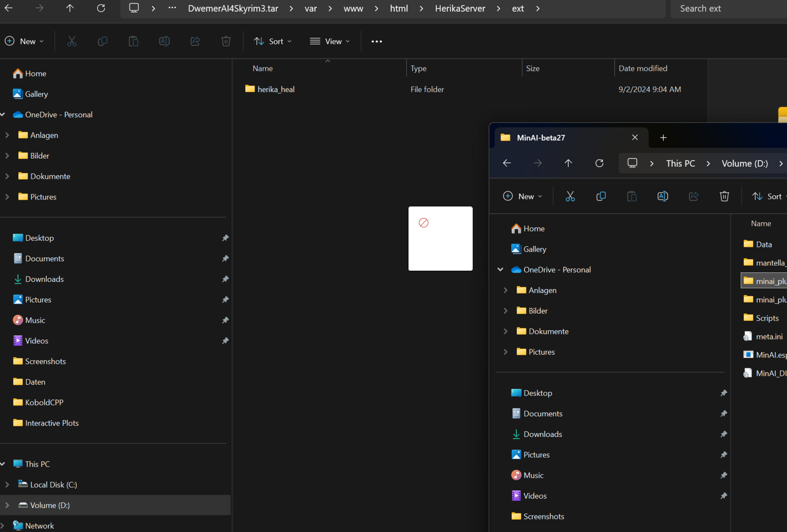Open Music in MinAI-beta27 sidebar
Image resolution: width=787 pixels, height=532 pixels.
(x=527, y=475)
